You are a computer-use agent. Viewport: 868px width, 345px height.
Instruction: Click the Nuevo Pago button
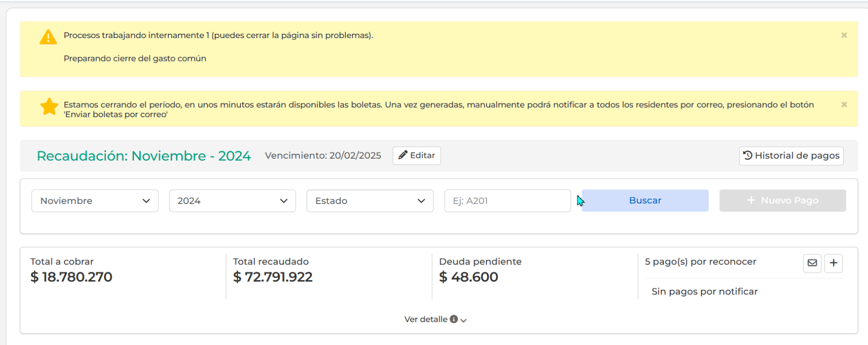click(782, 201)
